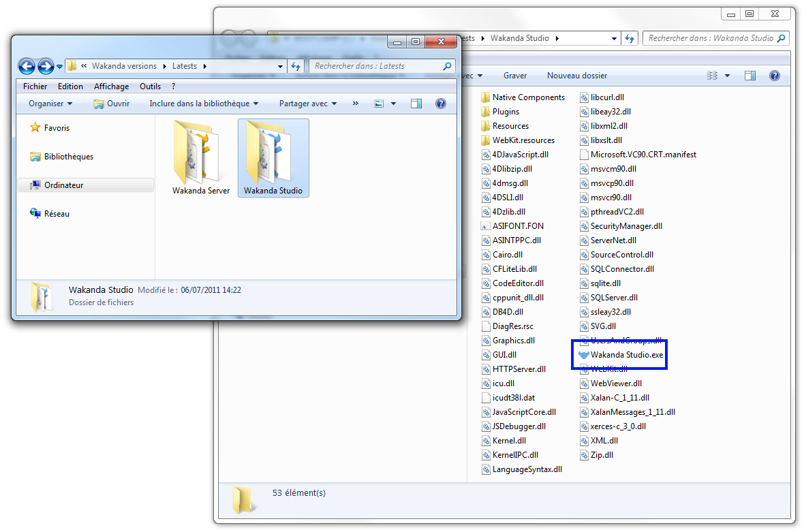Screen dimensions: 804x532
Task: Select Native Components folder
Action: (523, 97)
